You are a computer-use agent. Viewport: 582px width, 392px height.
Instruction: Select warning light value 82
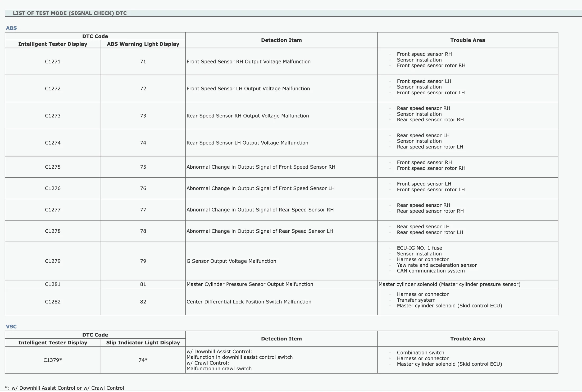[x=143, y=302]
